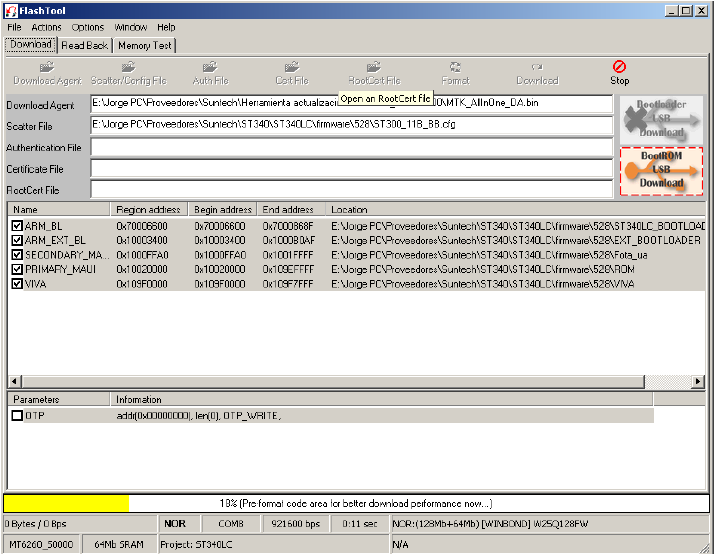This screenshot has height=554, width=719.
Task: Click the Information column header
Action: (x=382, y=399)
